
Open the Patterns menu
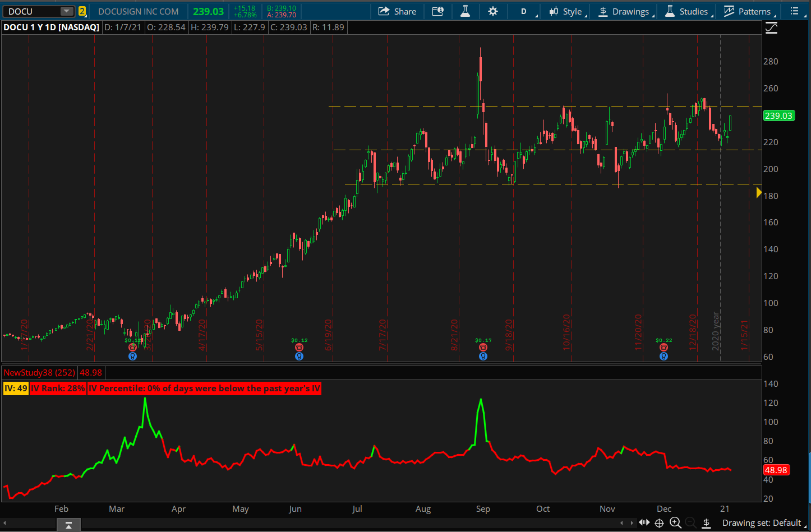(x=748, y=11)
